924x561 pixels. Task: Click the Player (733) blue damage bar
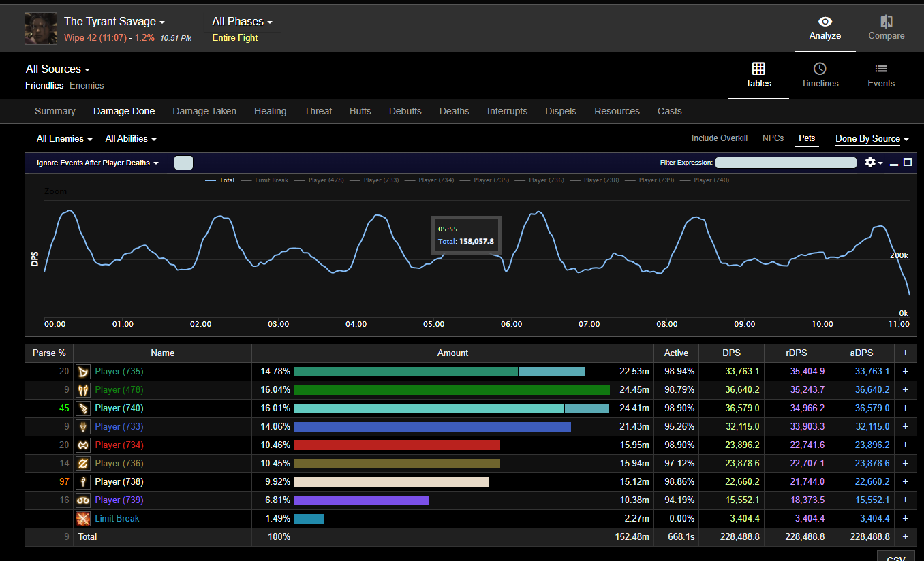[433, 427]
